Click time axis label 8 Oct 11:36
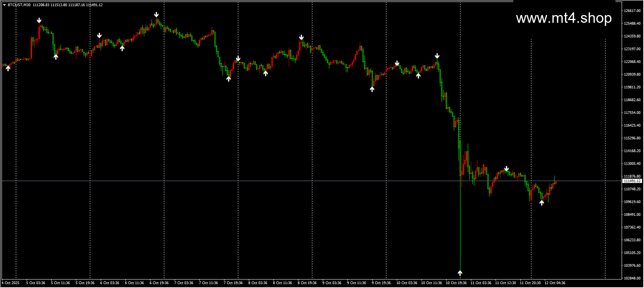Viewport: 644px width, 288px height. [283, 283]
